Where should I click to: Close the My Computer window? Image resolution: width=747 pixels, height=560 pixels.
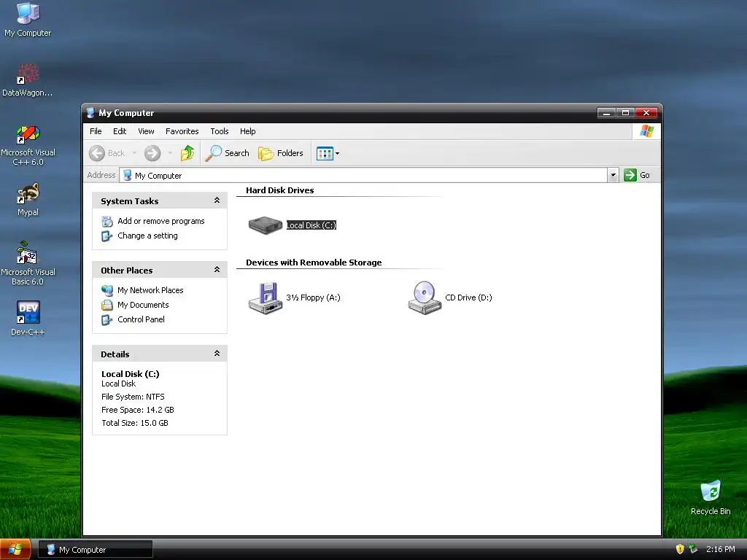click(646, 113)
